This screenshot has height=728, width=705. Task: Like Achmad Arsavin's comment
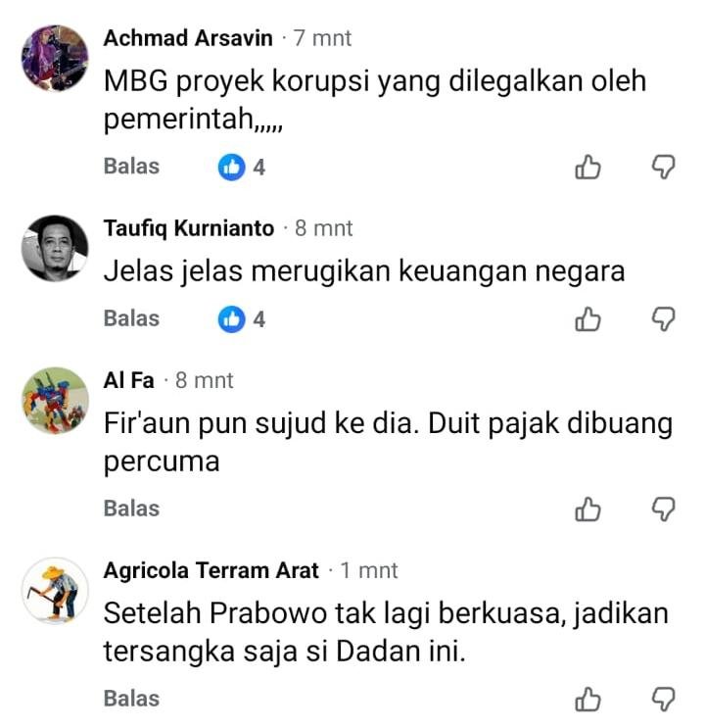tap(587, 168)
